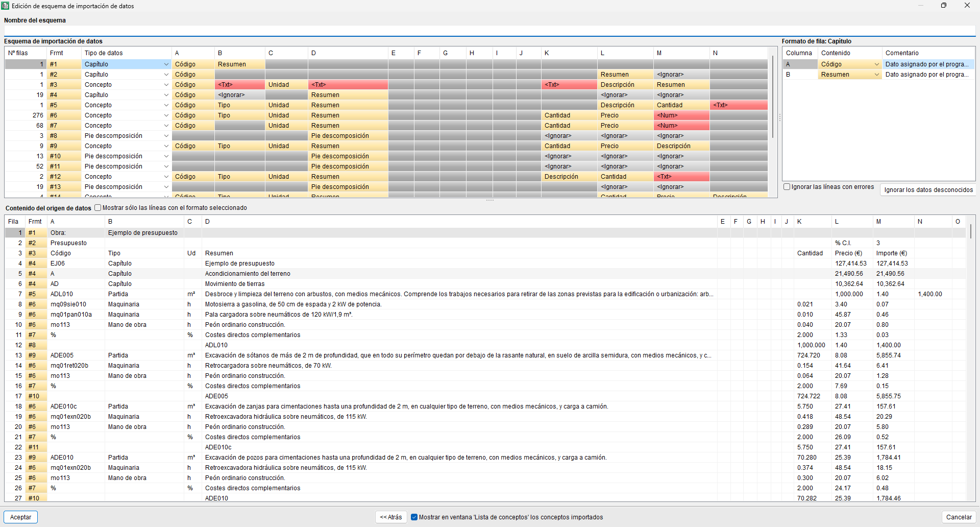The image size is (980, 527).
Task: Click the 'Ejemplo de presupuesto' cell beside 'Obra:'
Action: 144,233
